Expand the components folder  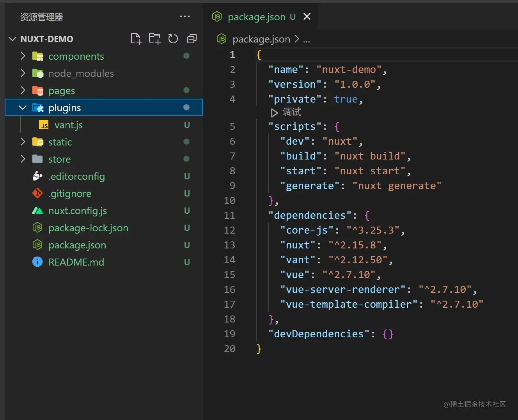[x=23, y=56]
